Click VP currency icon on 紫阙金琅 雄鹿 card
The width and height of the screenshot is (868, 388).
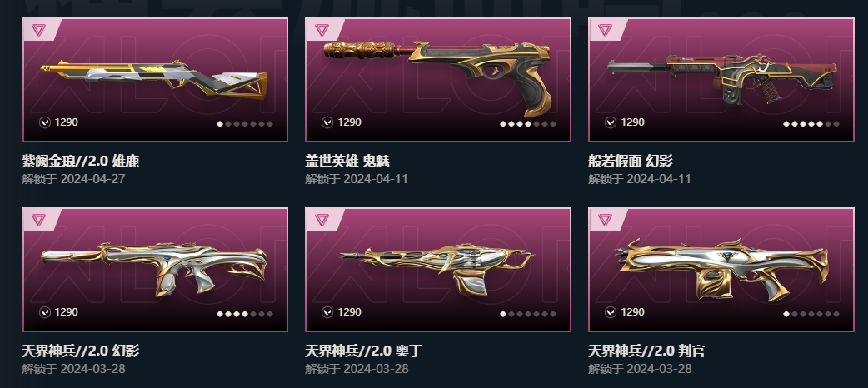[x=45, y=122]
